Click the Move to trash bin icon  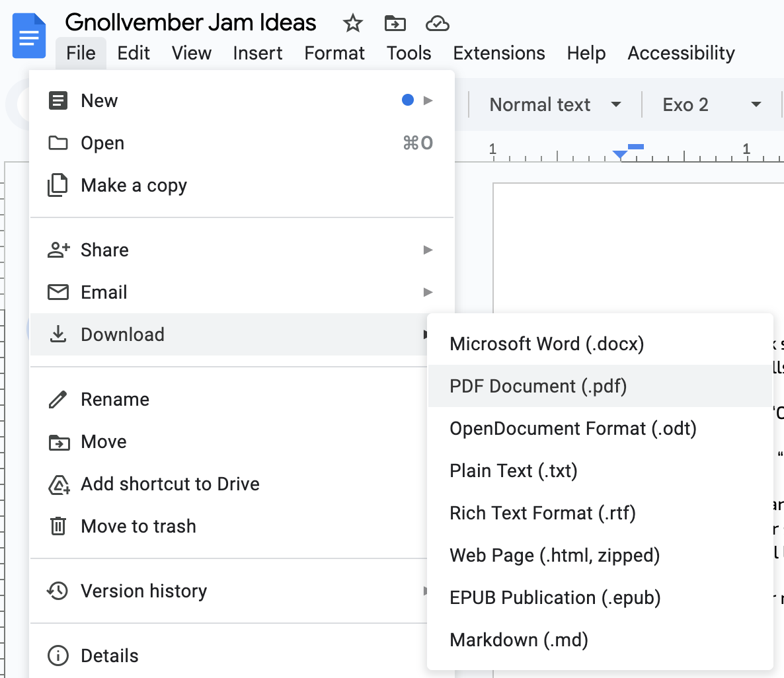(x=58, y=526)
